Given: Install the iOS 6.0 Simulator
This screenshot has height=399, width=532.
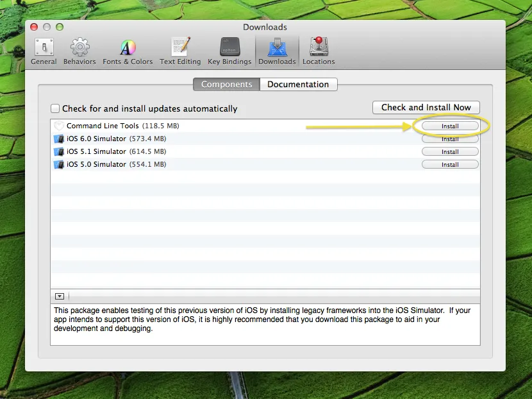Looking at the screenshot, I should 450,139.
